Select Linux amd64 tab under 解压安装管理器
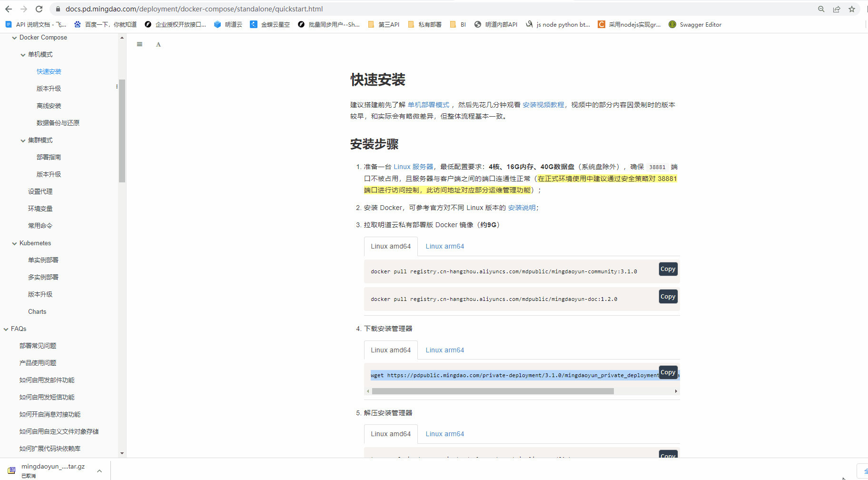 tap(391, 434)
